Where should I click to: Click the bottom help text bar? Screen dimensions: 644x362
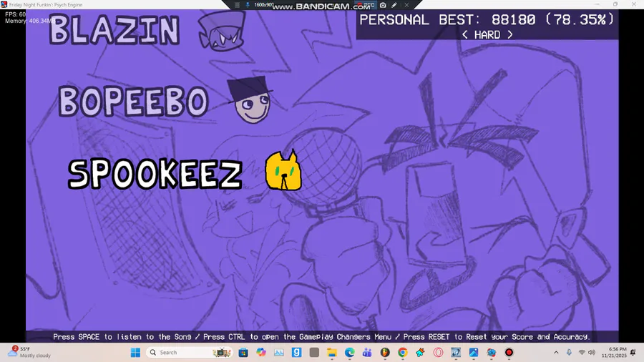[x=322, y=337]
